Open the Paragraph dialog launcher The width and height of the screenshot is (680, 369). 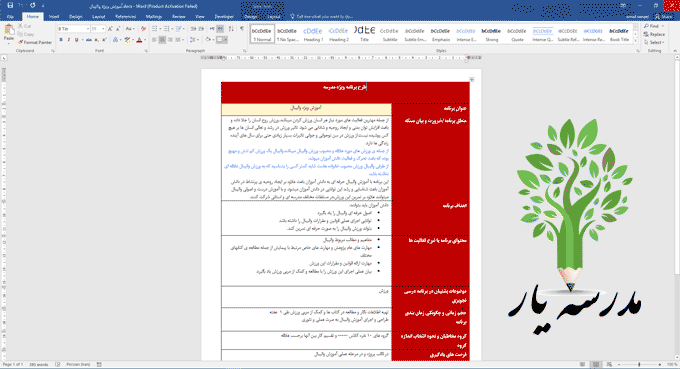[245, 51]
